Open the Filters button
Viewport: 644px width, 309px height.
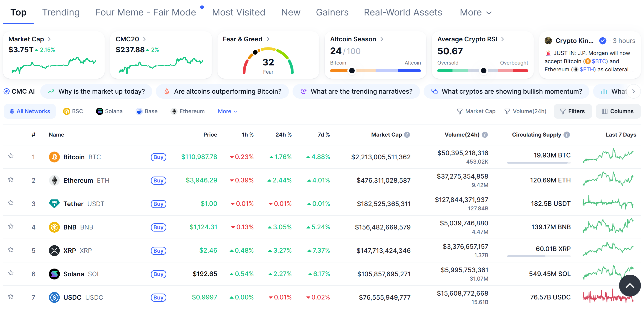573,111
